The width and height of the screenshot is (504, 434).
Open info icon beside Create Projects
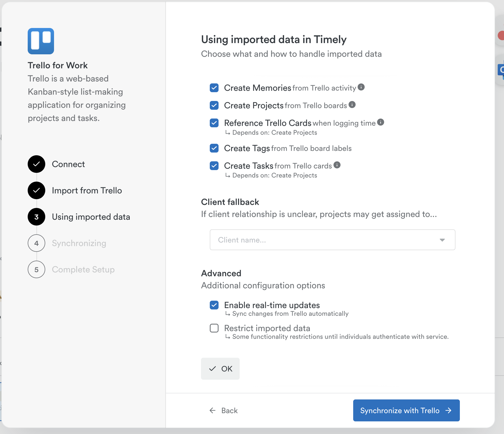point(352,105)
